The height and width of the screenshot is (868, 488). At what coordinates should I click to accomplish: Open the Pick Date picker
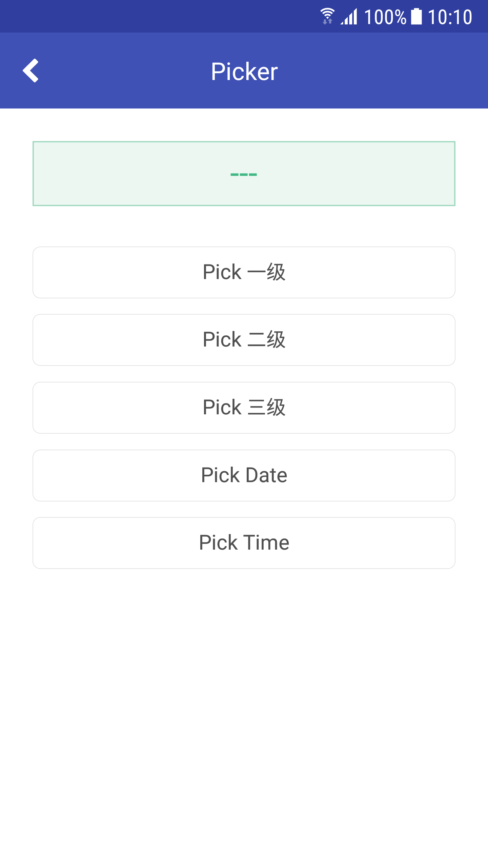tap(244, 475)
